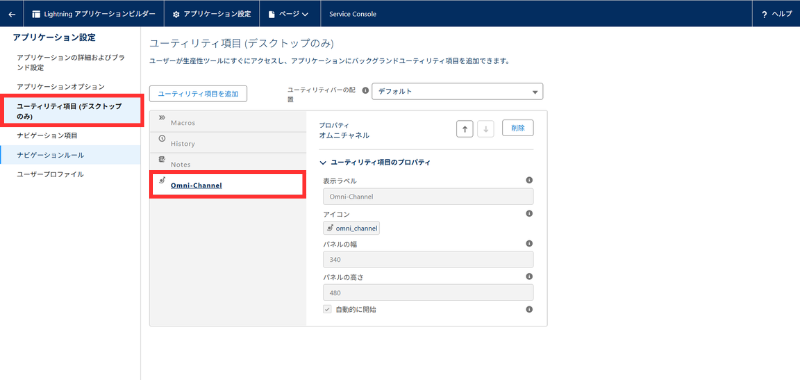Click the help question mark icon
The image size is (800, 380).
[764, 15]
